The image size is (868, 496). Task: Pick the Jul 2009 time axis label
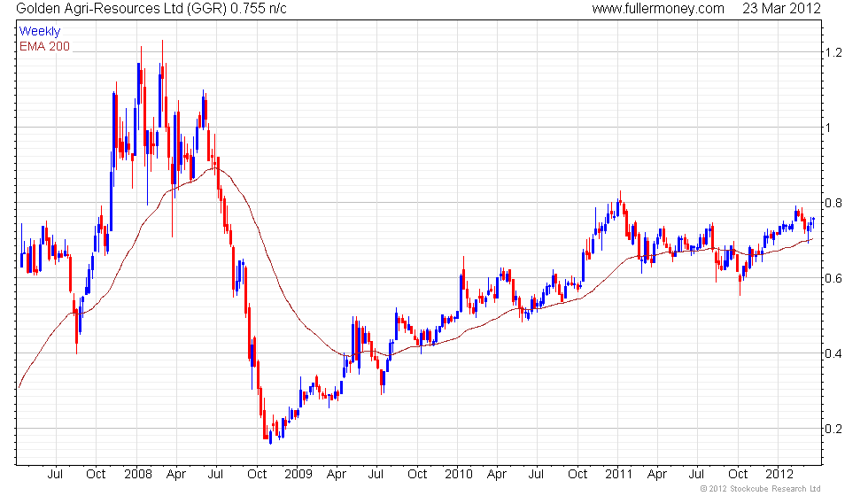coord(376,475)
